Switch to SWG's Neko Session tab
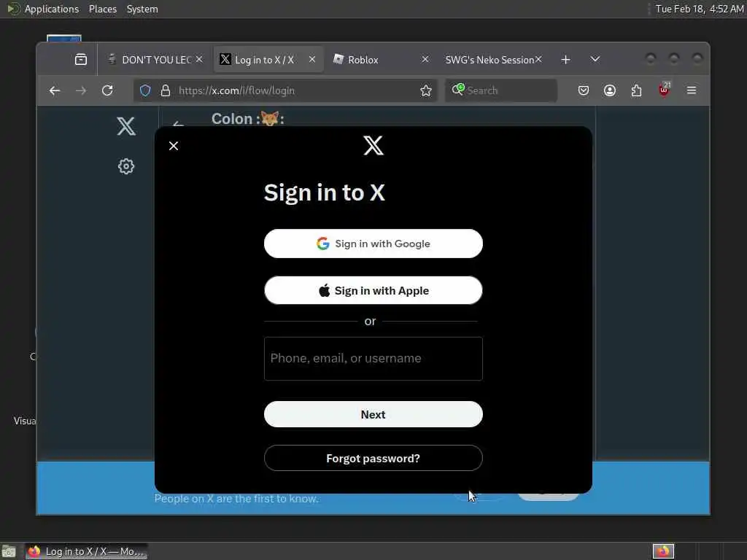Viewport: 747px width, 560px height. pyautogui.click(x=489, y=60)
